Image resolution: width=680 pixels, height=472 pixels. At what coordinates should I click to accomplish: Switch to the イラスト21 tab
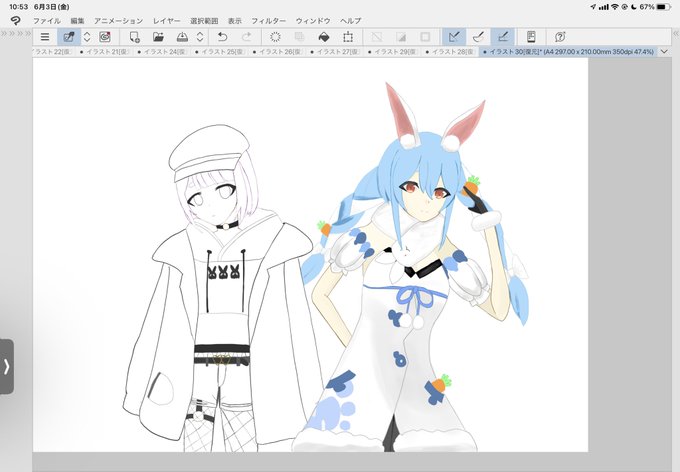click(105, 52)
